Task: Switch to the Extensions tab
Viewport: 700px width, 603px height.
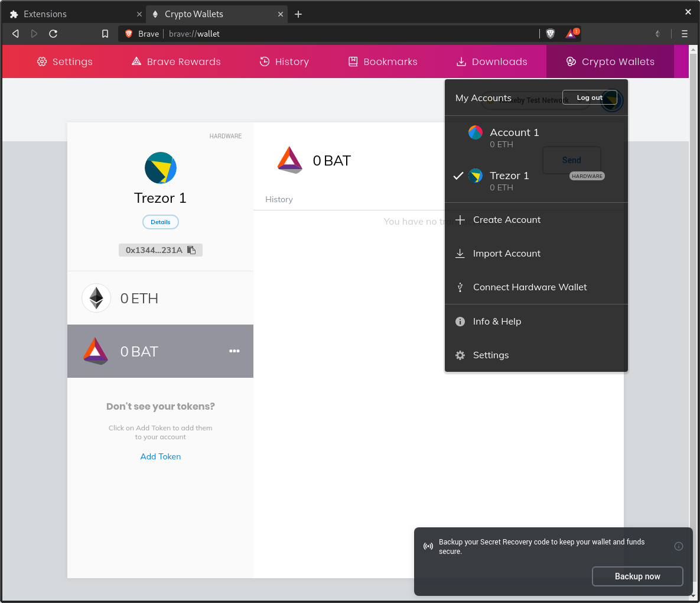Action: 74,14
